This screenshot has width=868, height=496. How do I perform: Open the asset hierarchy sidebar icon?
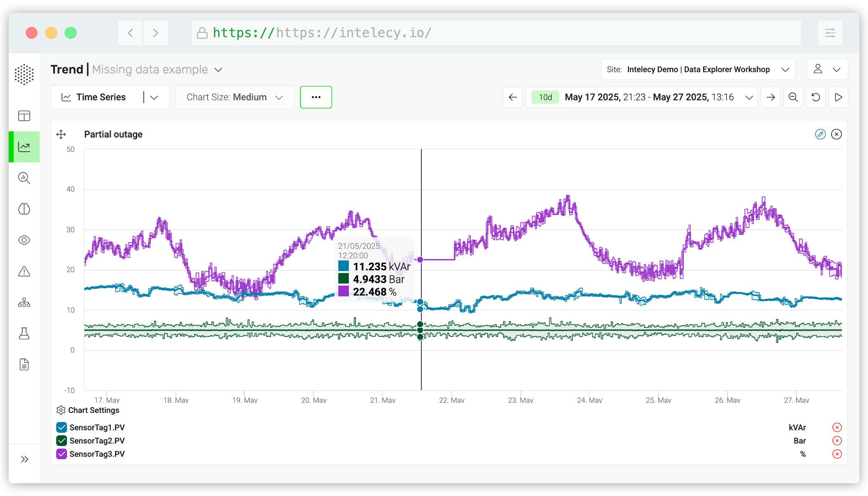(24, 303)
